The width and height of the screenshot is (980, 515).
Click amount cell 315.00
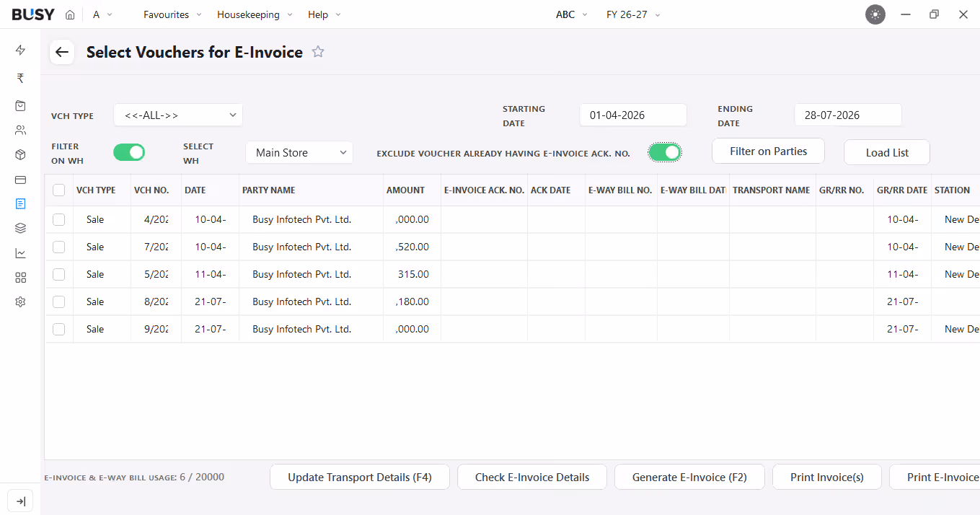click(x=412, y=274)
